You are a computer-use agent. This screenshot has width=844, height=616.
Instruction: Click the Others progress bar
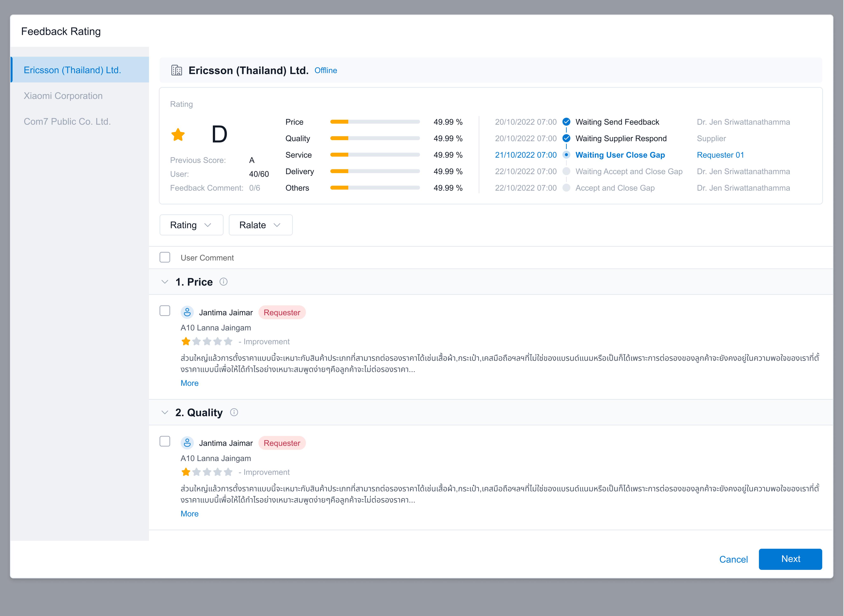pyautogui.click(x=375, y=188)
